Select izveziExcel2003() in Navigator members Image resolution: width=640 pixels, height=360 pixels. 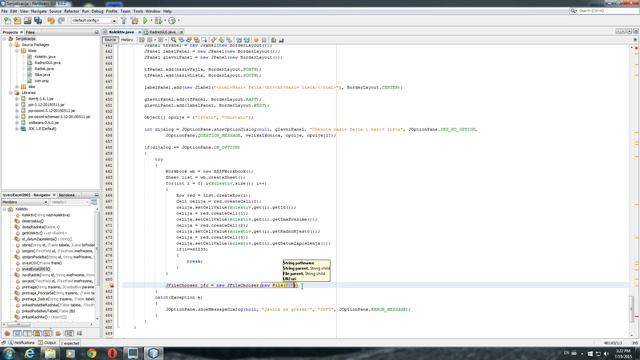point(36,269)
